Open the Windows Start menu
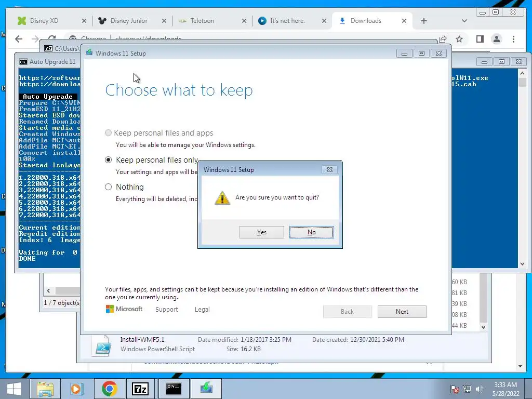 [14, 389]
